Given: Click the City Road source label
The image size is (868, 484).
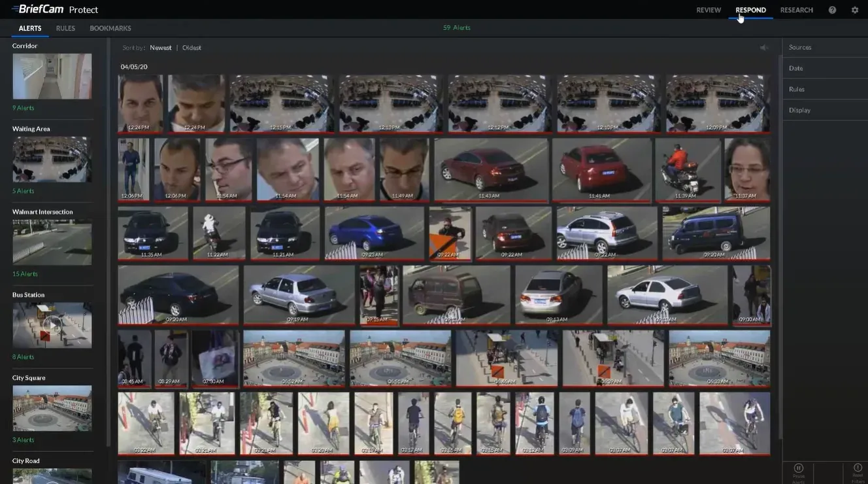Looking at the screenshot, I should (26, 461).
